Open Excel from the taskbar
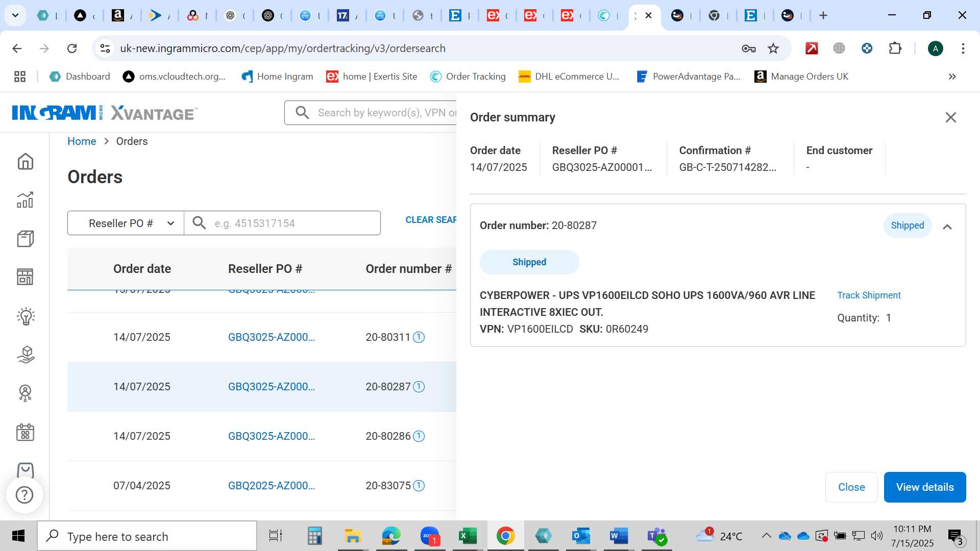This screenshot has width=980, height=551. pos(467,536)
